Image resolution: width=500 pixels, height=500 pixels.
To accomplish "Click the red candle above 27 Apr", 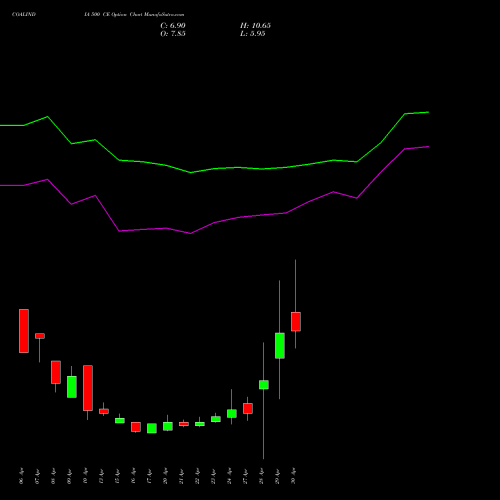I will click(248, 408).
